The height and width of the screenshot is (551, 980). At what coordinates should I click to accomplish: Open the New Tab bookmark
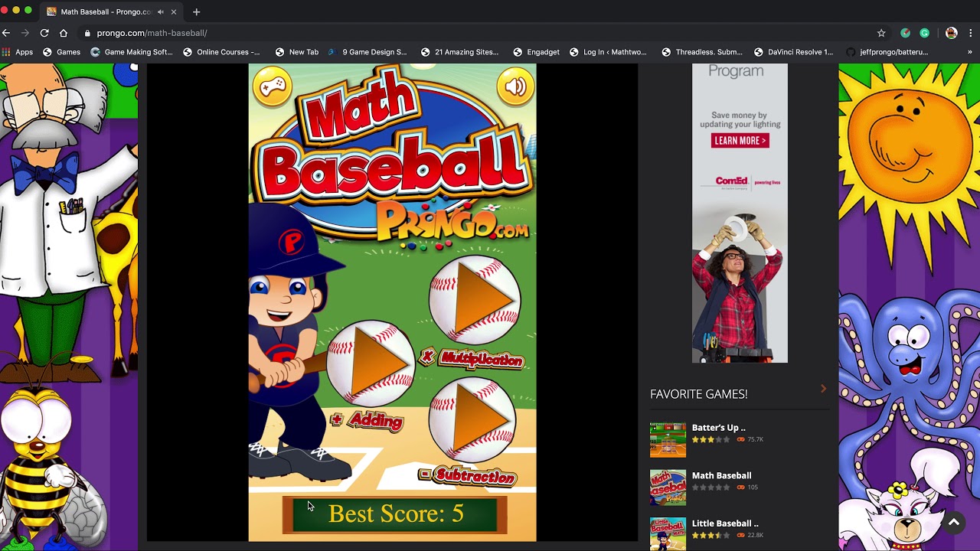tap(296, 52)
